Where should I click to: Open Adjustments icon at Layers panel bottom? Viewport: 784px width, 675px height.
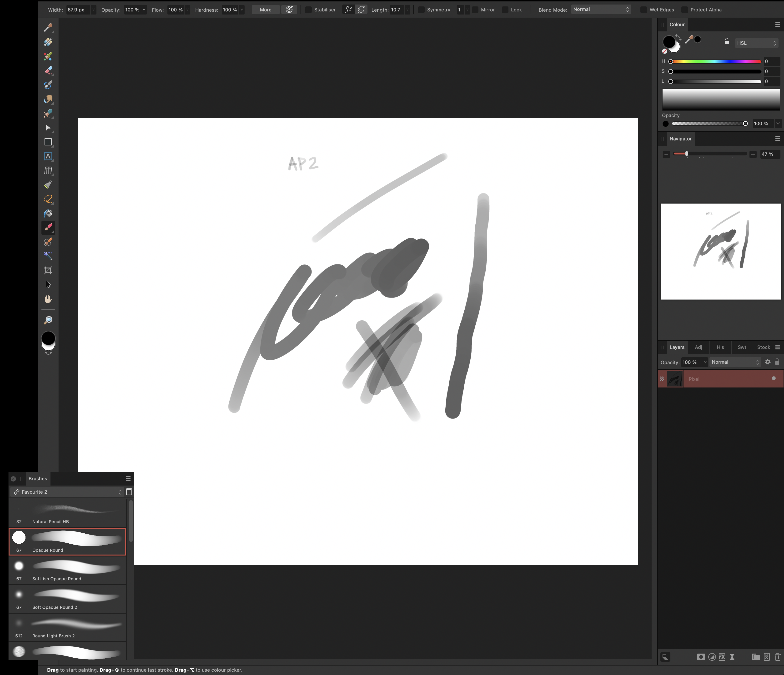tap(712, 657)
